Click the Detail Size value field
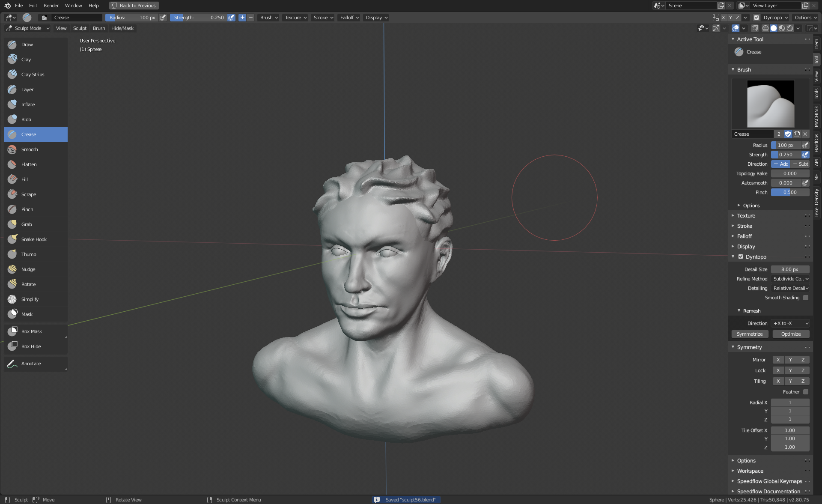 [790, 269]
